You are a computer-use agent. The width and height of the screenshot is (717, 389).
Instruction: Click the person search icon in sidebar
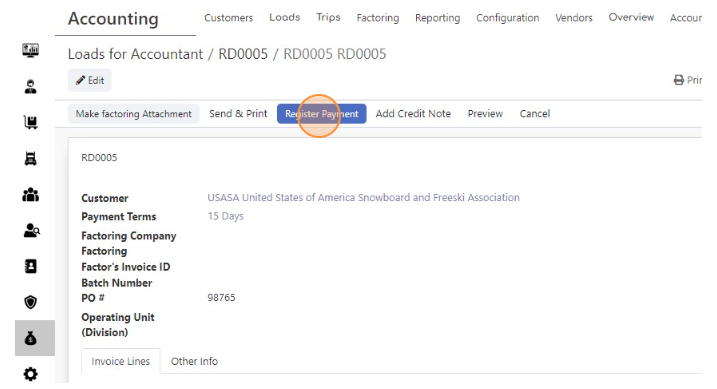(x=32, y=230)
